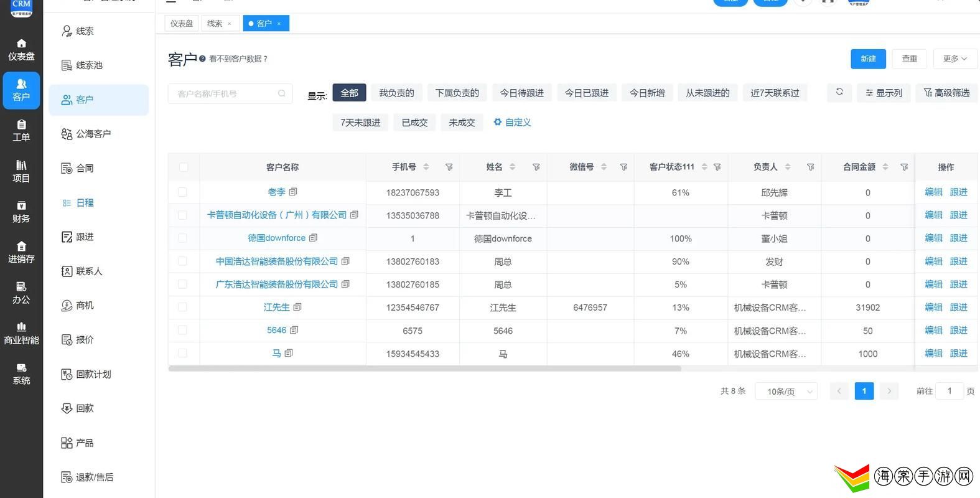Click the copy icon beside 老李
Viewport: 980px width, 498px height.
coord(293,192)
